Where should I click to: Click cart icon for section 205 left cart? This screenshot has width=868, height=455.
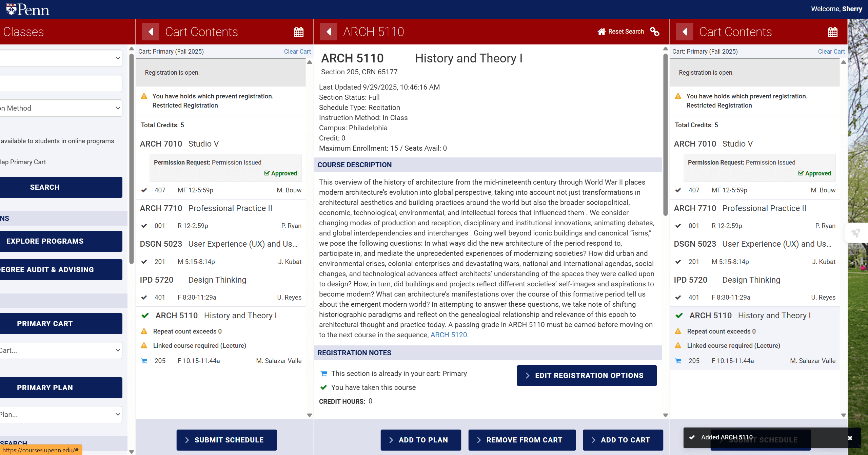click(x=144, y=361)
